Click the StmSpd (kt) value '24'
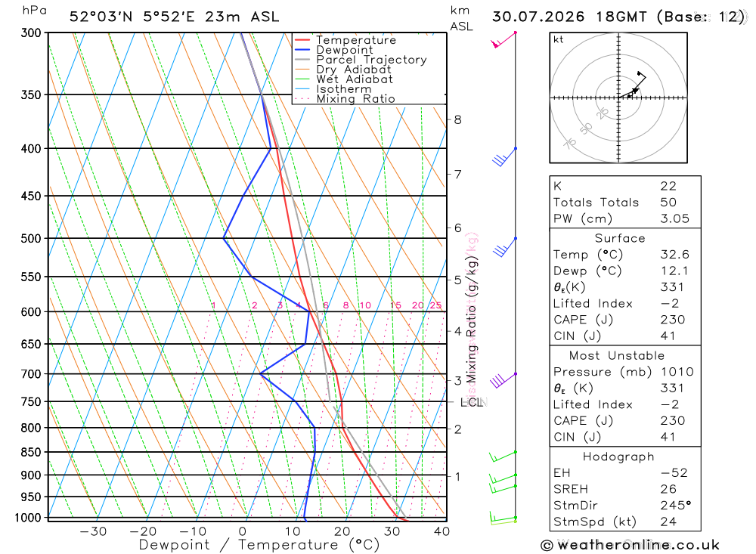The height and width of the screenshot is (554, 756). (668, 522)
